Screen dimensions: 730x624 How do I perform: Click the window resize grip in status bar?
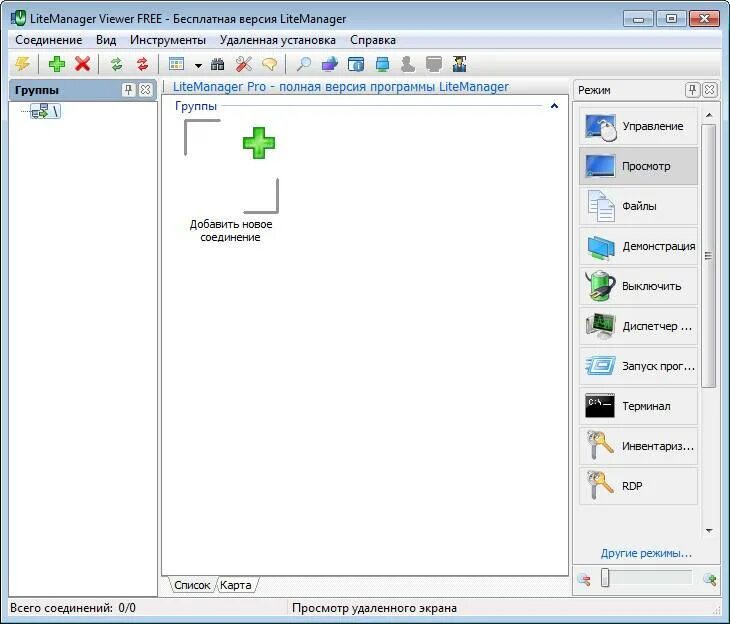[x=716, y=609]
